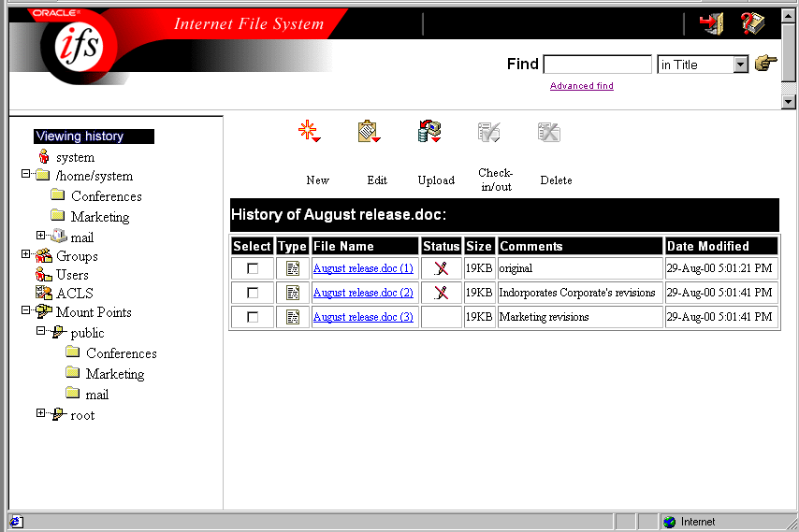
Task: Click the Delete toolbar icon
Action: [x=549, y=132]
